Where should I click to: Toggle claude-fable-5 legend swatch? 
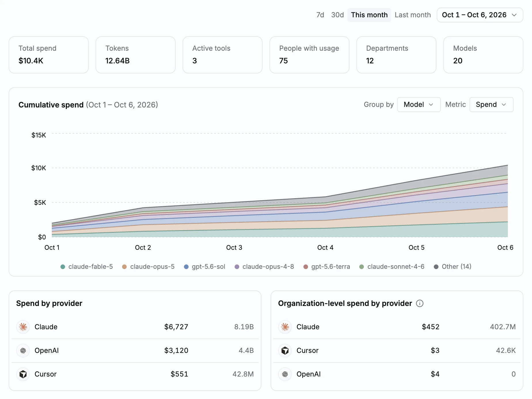coord(63,267)
